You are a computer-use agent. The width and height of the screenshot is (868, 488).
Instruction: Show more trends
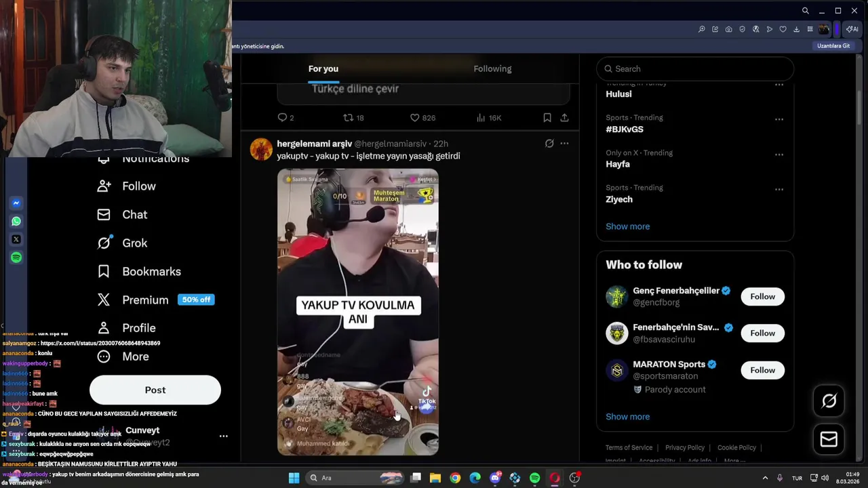point(628,226)
